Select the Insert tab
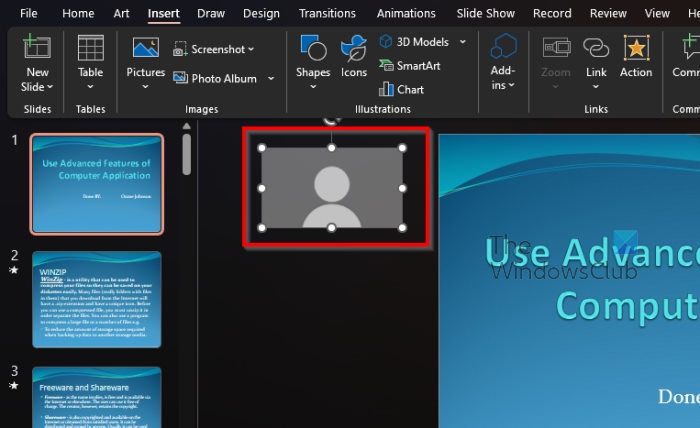The image size is (700, 428). [x=163, y=13]
